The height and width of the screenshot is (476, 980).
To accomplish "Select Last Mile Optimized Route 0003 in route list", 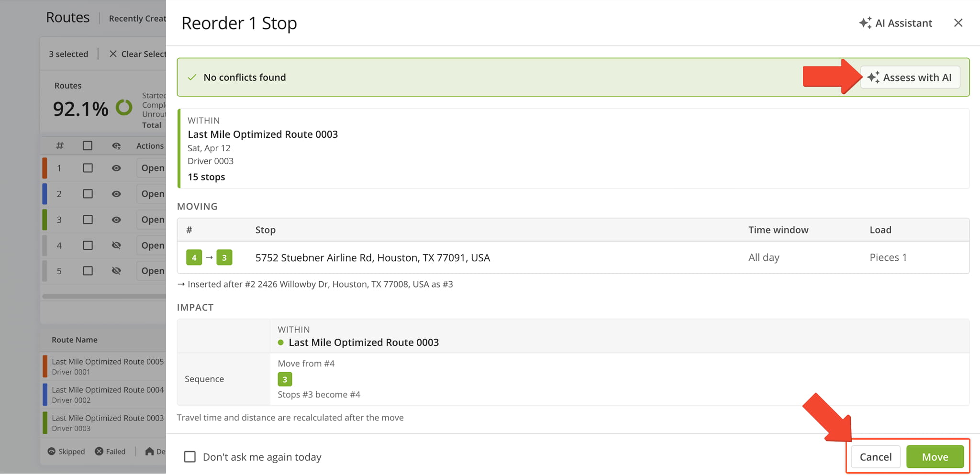I will pyautogui.click(x=104, y=423).
